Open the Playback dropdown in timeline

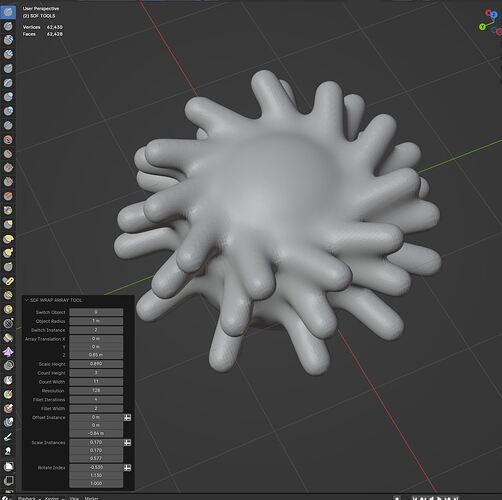[x=29, y=498]
